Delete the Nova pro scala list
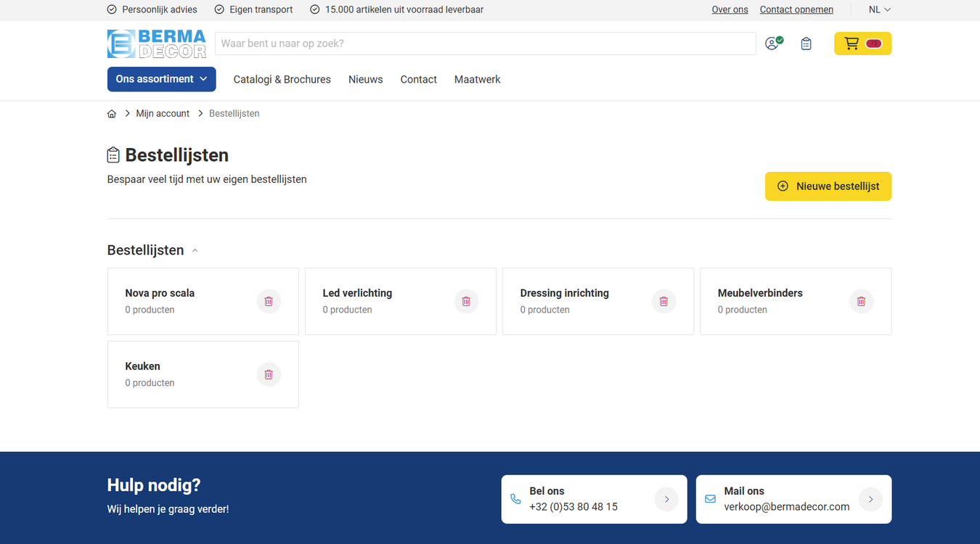The image size is (980, 544). tap(269, 301)
